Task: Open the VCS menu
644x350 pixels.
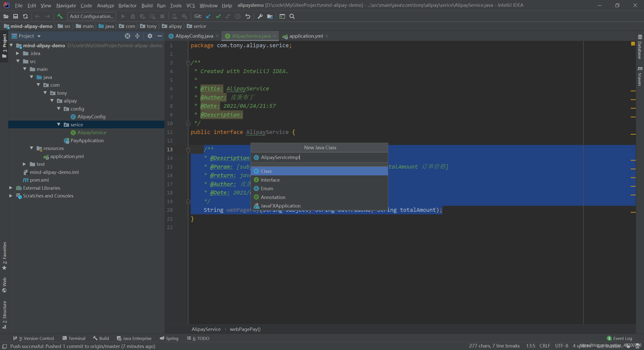Action: 190,5
